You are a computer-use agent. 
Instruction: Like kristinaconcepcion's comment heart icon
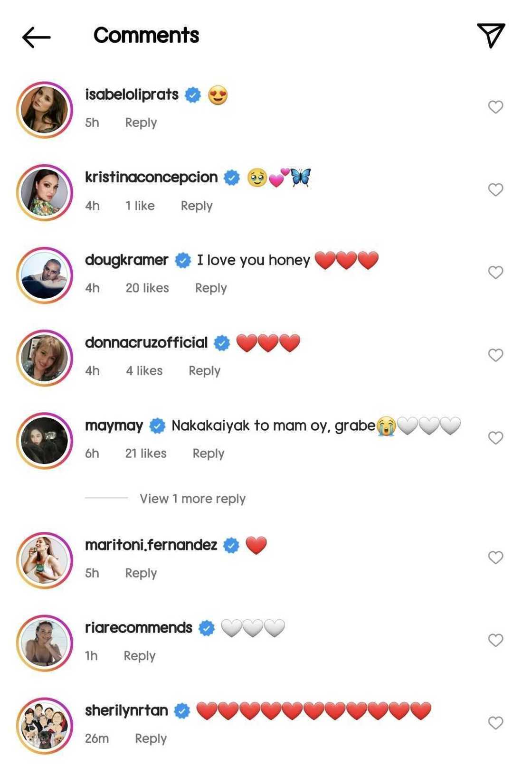point(495,189)
